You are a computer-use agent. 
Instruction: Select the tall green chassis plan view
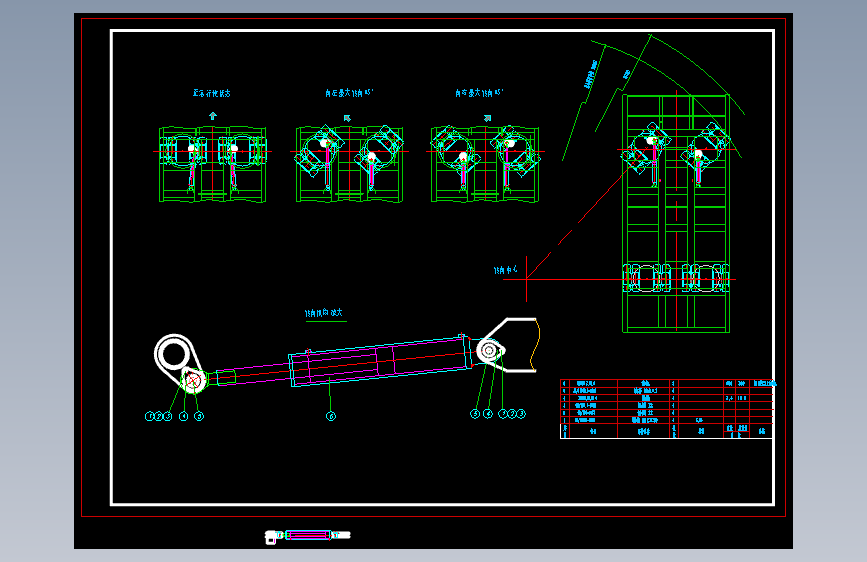point(676,214)
